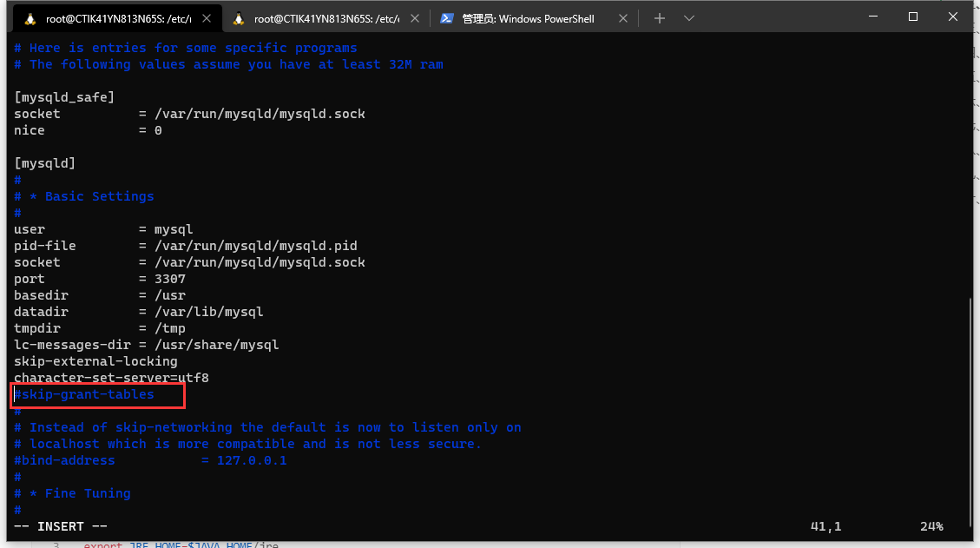The height and width of the screenshot is (548, 980).
Task: Click the 'localhost which is more compatible' comment
Action: (248, 444)
